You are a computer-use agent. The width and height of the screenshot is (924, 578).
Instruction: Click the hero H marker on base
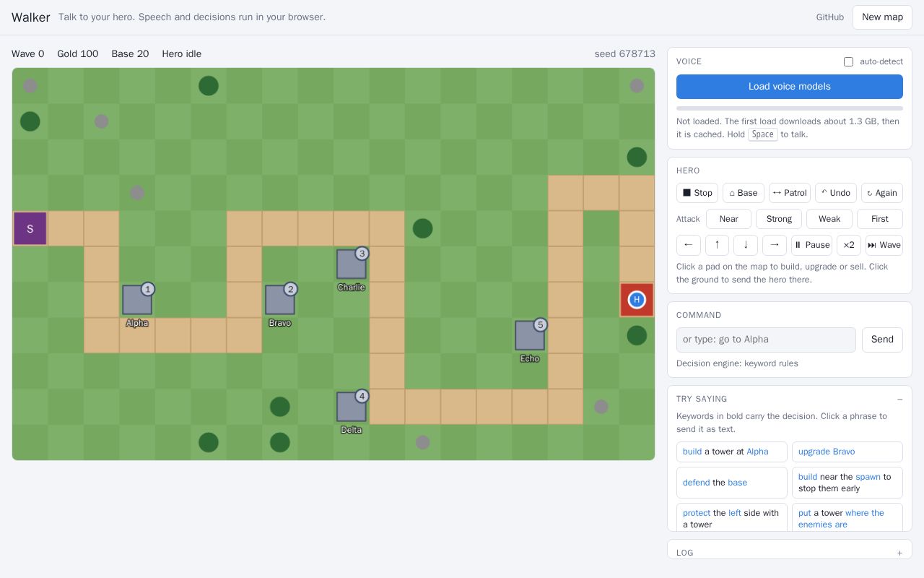point(637,300)
